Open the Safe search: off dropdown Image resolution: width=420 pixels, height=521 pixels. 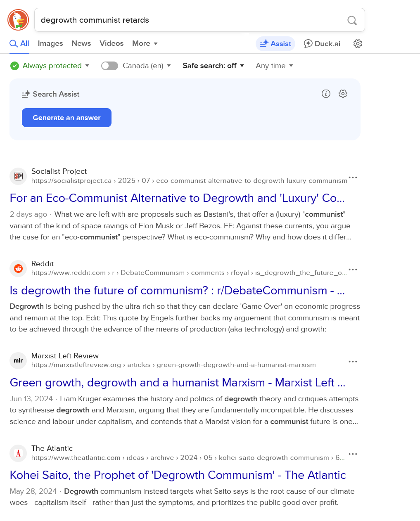[214, 66]
